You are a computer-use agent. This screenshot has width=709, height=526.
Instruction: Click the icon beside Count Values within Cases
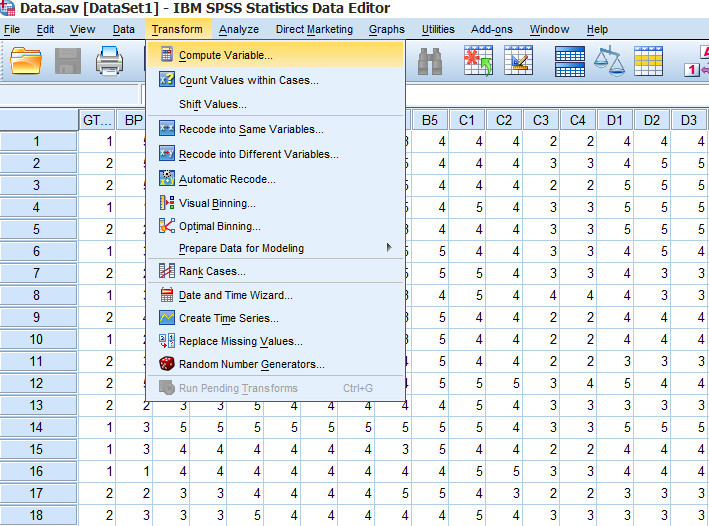point(166,80)
